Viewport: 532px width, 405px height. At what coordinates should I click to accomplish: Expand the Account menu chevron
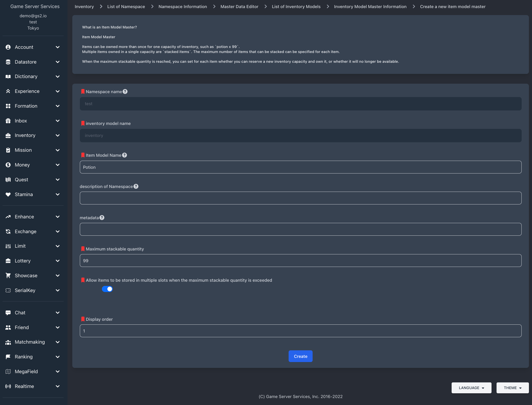tap(58, 47)
